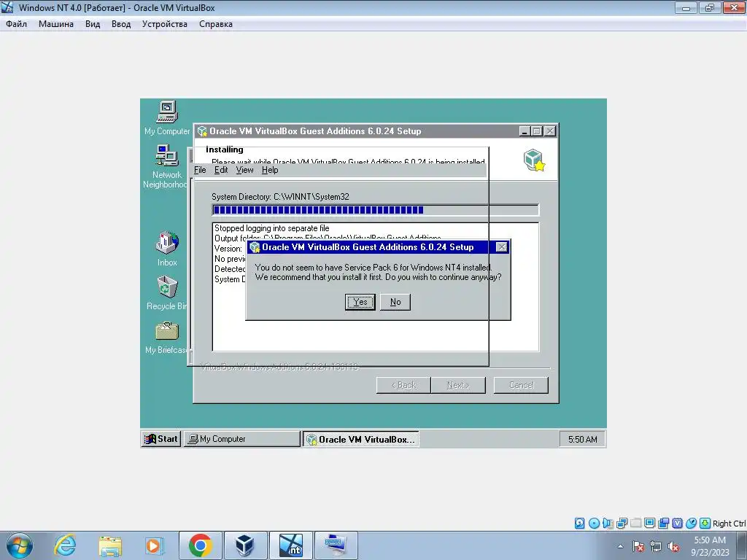Switch to VirtualBox Manager taskbar icon
This screenshot has height=560, width=747.
click(245, 545)
